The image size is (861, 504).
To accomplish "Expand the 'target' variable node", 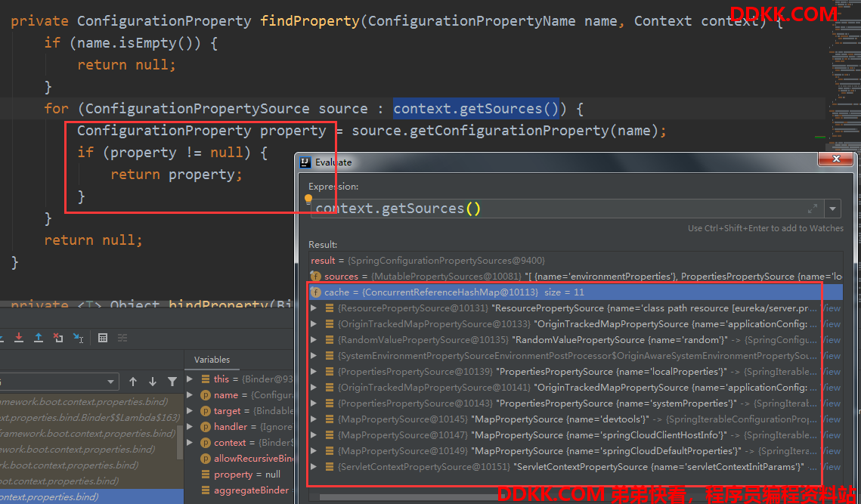I will (x=190, y=410).
